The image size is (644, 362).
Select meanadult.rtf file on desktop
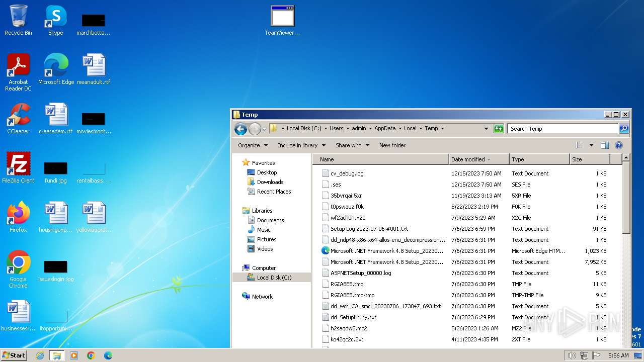tap(94, 69)
